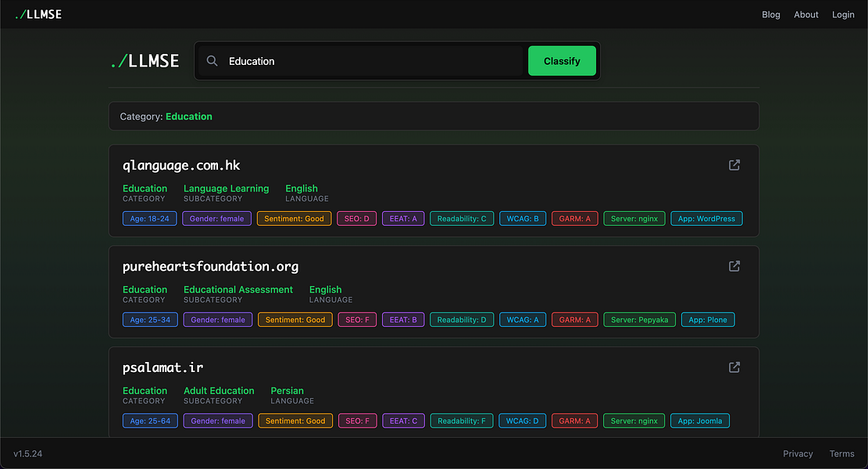Click the EEAT: B tag
This screenshot has width=868, height=469.
403,320
